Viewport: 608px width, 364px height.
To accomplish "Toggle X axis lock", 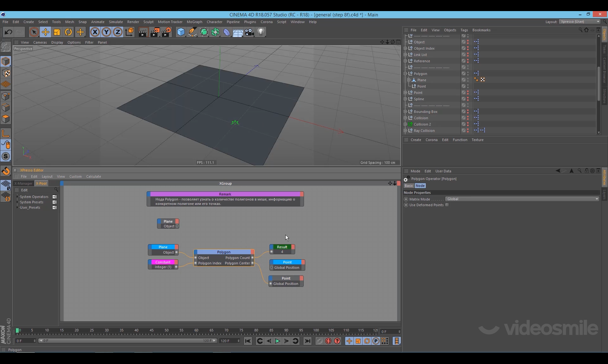I will [x=95, y=32].
